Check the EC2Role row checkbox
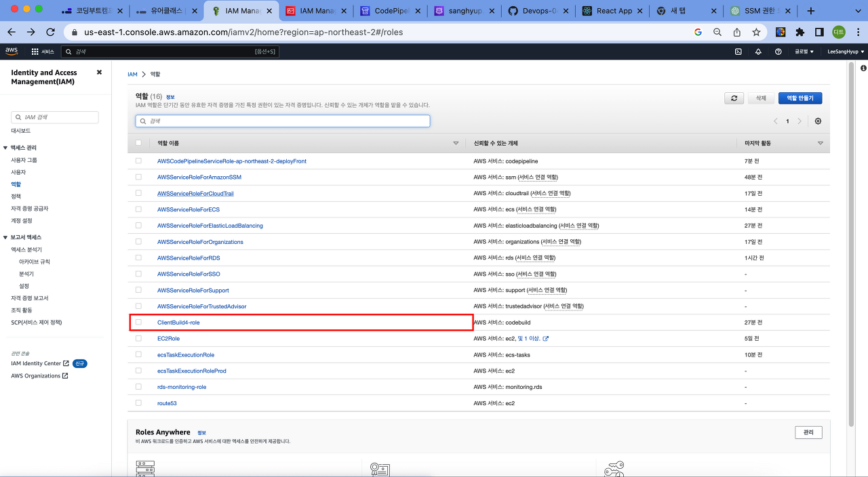 point(138,338)
